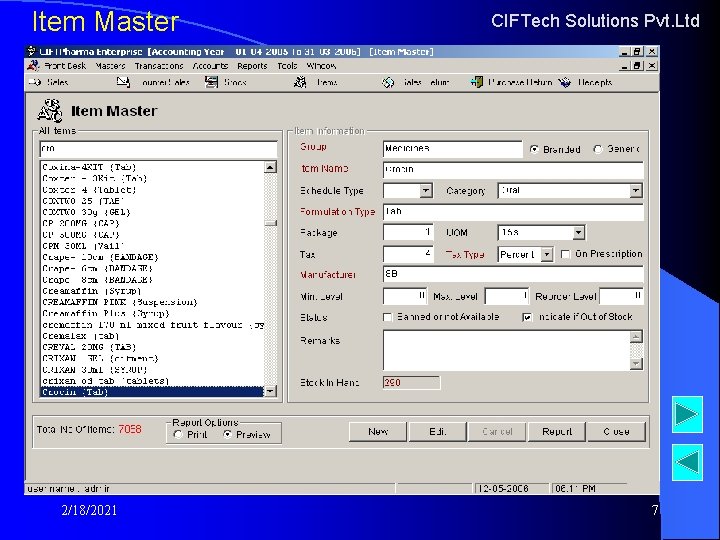Select Cremalex (tab) in item list

[x=152, y=336]
